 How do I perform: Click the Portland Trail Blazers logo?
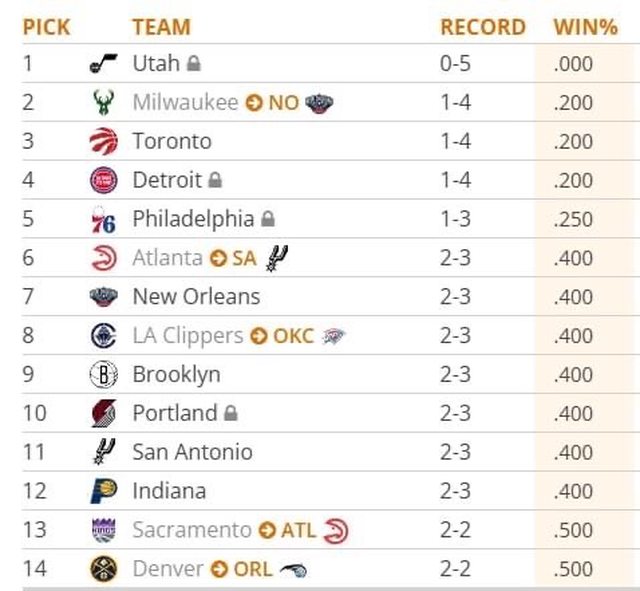[103, 413]
